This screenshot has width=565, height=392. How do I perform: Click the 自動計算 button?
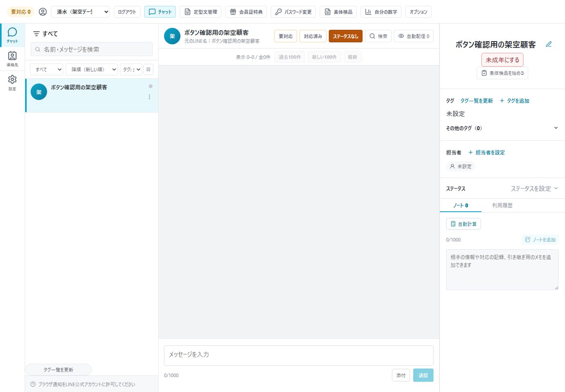click(x=463, y=224)
